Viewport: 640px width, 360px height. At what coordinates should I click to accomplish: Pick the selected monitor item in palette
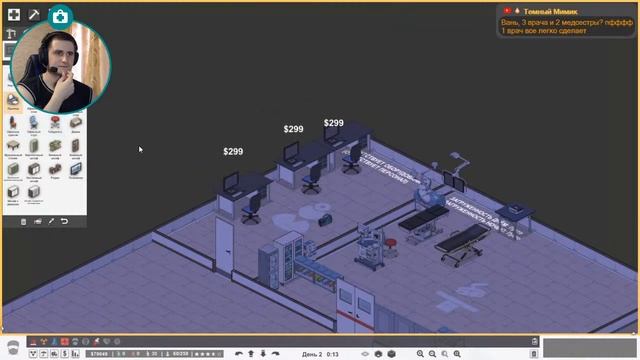click(x=13, y=102)
